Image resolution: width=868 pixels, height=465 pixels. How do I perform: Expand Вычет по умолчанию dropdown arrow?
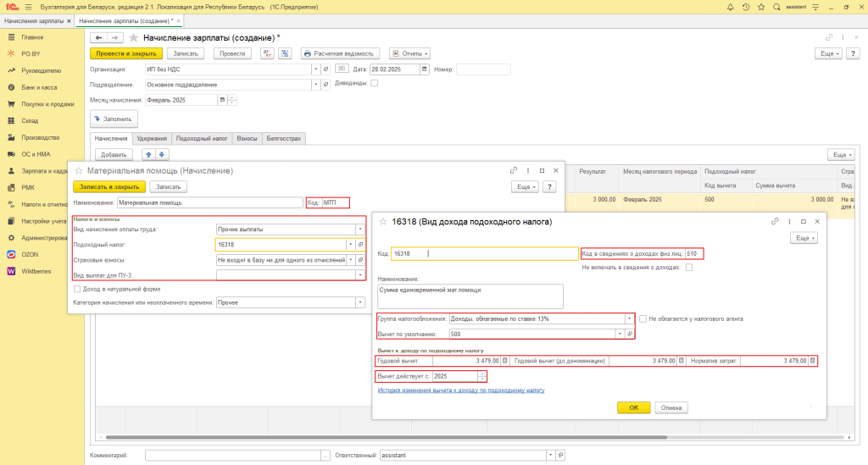[620, 334]
